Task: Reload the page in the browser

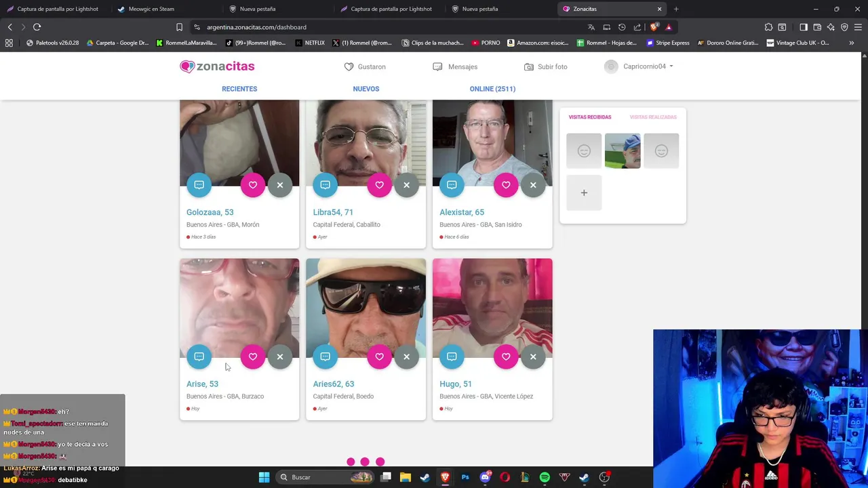Action: click(37, 27)
